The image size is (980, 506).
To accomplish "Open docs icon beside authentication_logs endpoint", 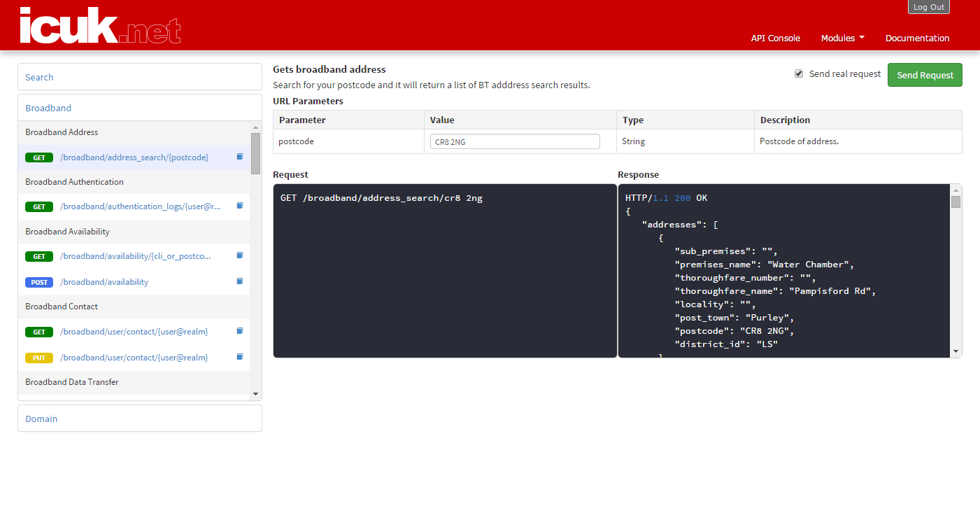I will 239,206.
